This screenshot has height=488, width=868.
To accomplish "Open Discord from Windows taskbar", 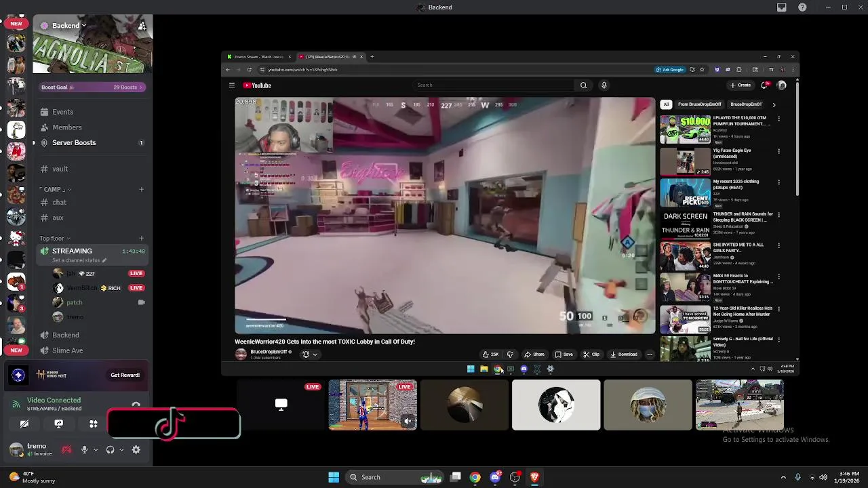I will pyautogui.click(x=495, y=477).
